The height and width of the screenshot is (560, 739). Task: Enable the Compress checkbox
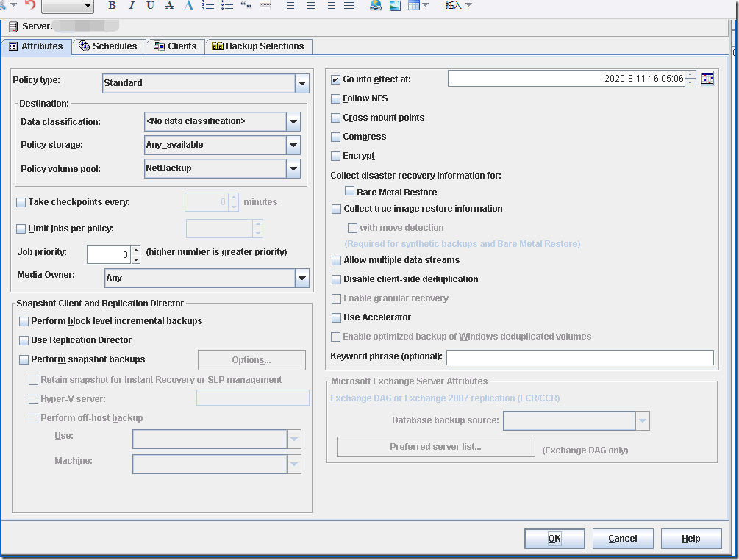(335, 137)
